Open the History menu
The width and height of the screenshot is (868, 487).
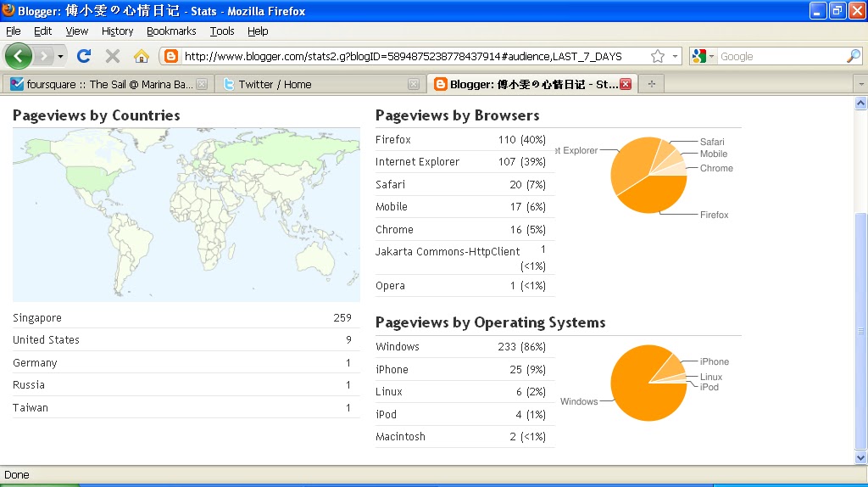pyautogui.click(x=117, y=31)
